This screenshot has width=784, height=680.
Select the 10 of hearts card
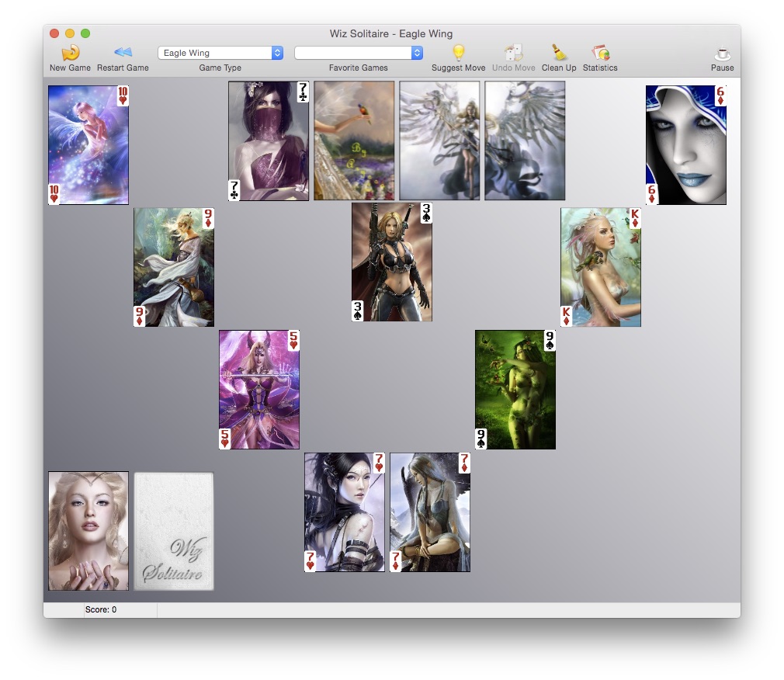click(x=88, y=145)
